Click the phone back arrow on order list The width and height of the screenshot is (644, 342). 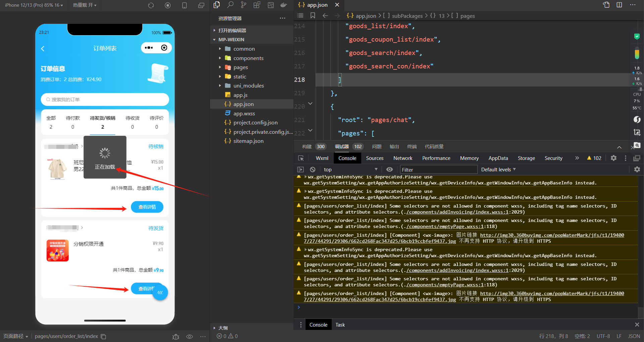tap(43, 49)
